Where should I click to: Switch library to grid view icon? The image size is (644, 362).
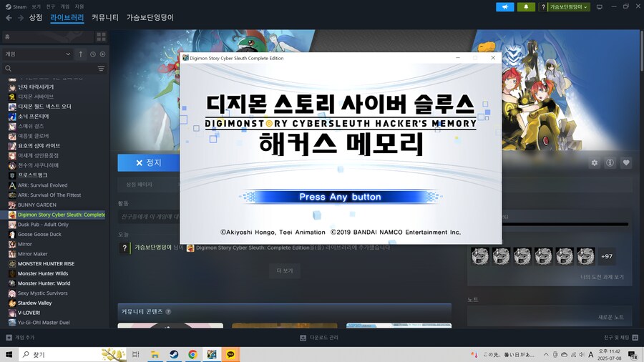(101, 37)
